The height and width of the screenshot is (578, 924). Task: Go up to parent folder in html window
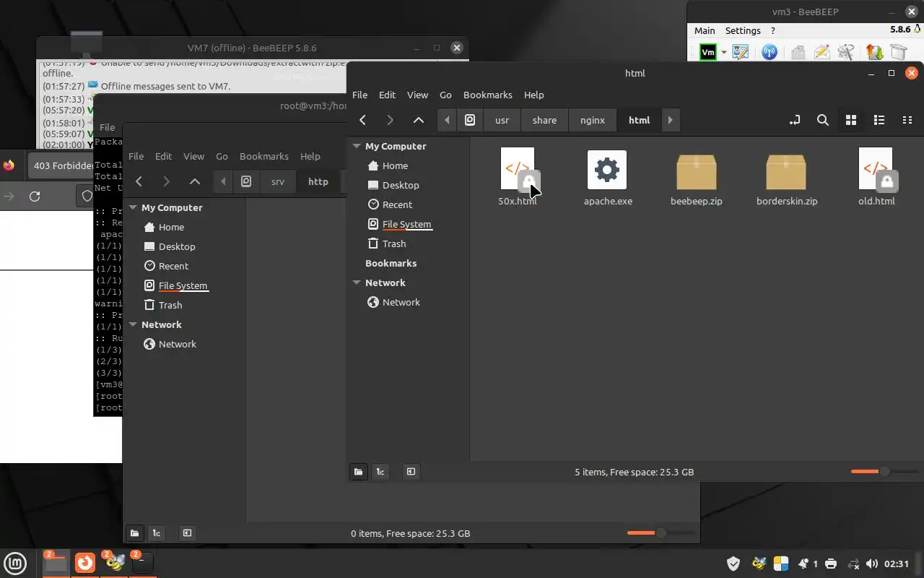[x=418, y=120]
